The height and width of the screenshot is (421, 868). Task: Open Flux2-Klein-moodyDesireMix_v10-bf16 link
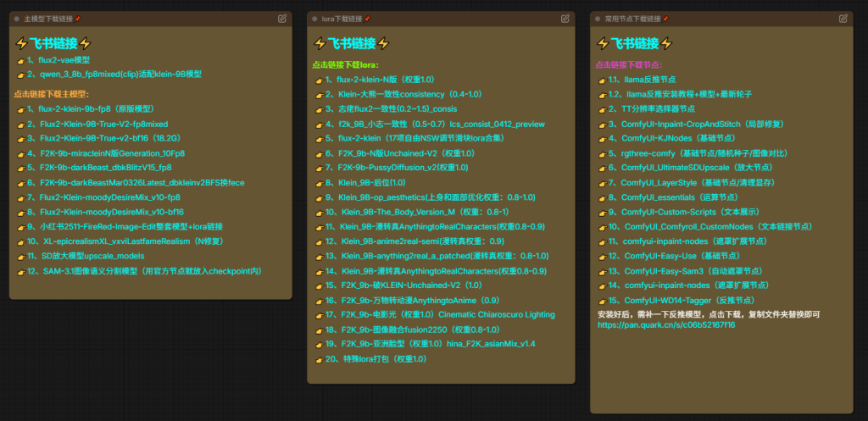[105, 212]
